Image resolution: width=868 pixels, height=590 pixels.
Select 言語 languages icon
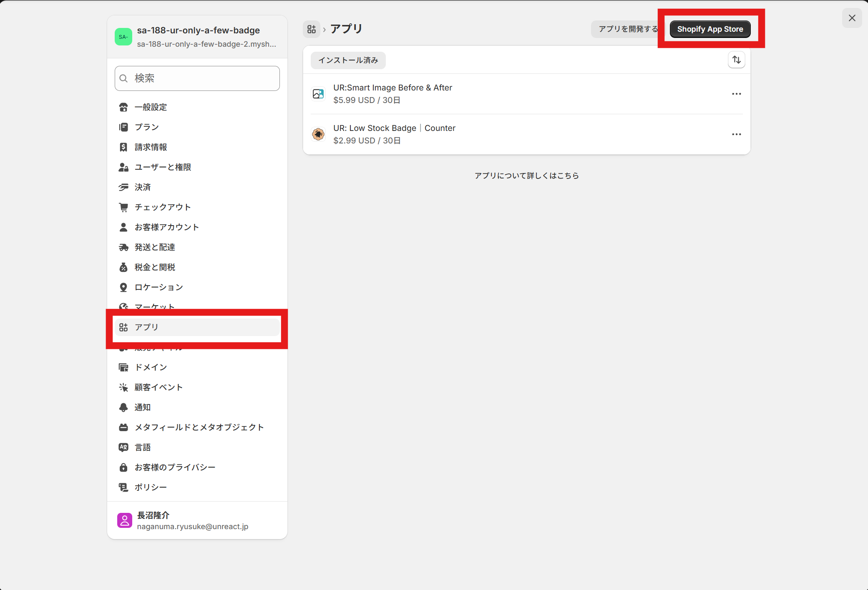(x=123, y=447)
